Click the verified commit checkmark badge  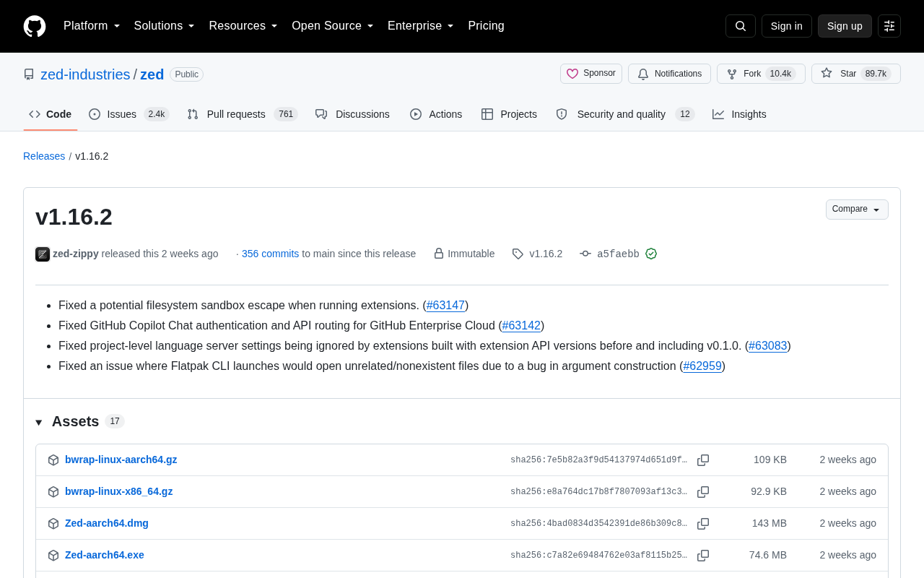[x=651, y=254]
